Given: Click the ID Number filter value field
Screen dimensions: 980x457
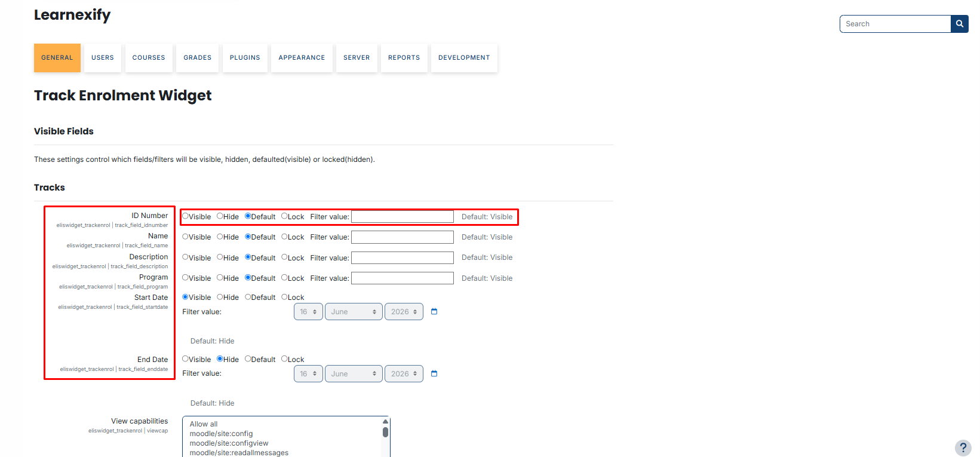Looking at the screenshot, I should pos(403,217).
